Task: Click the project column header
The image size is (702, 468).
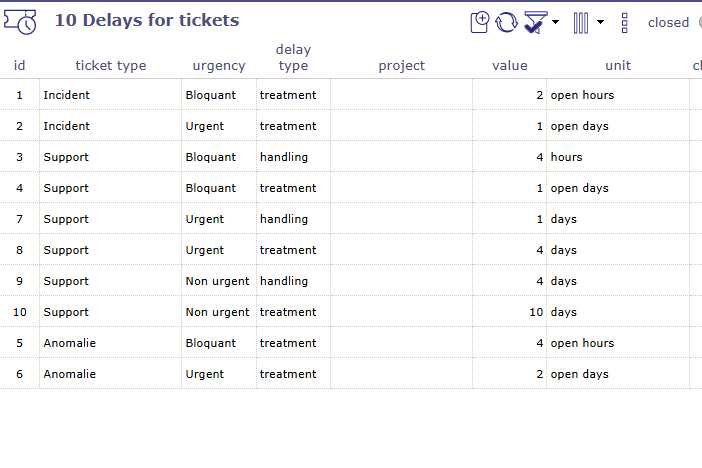Action: [x=401, y=66]
